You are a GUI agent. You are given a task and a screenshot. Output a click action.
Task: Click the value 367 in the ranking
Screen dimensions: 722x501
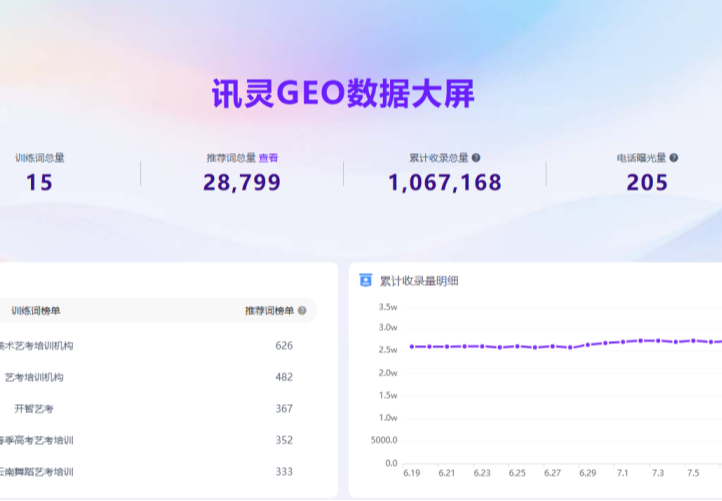tap(284, 408)
